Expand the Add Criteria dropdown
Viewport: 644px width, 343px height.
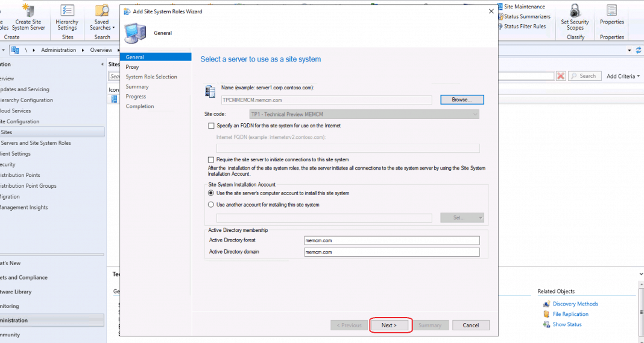click(x=623, y=76)
